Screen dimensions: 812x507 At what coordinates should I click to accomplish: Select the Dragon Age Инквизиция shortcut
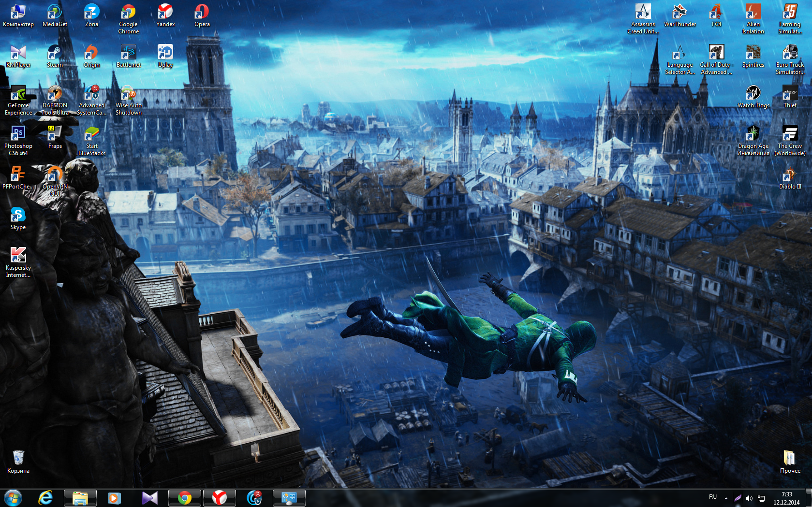(x=753, y=141)
